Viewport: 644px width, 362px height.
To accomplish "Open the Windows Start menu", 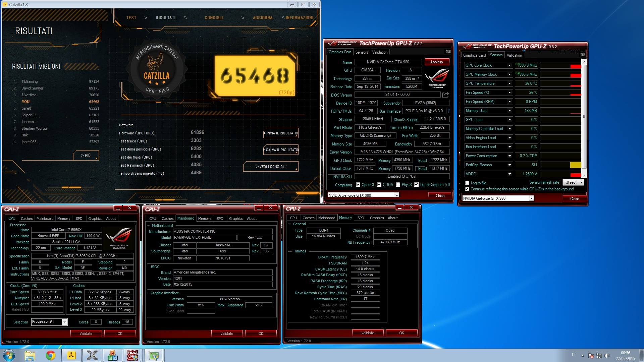I will coord(9,355).
